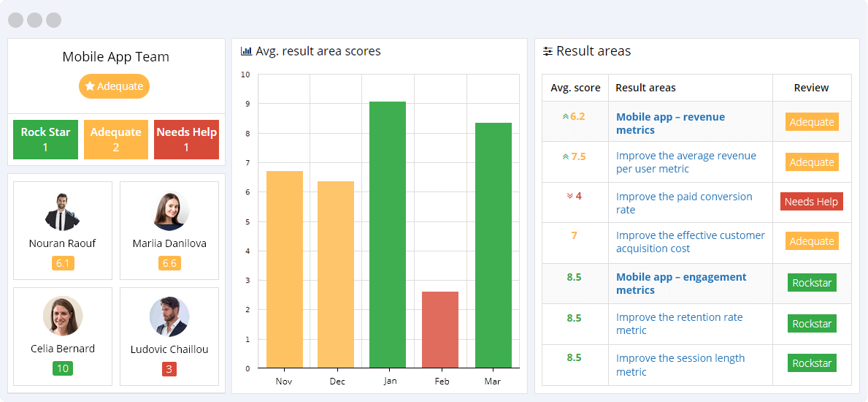Click the bar chart icon beside Avg. result area scores
This screenshot has width=868, height=402.
tap(246, 52)
